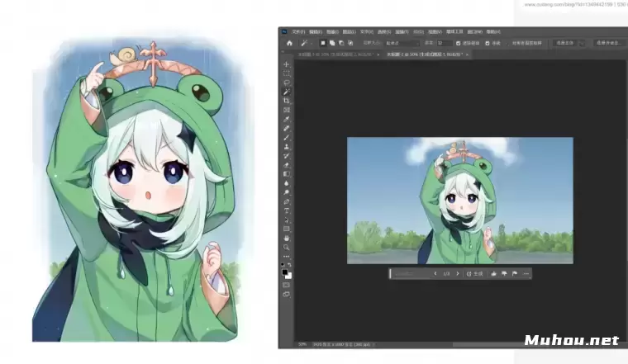
Task: Open more options on the generate bar
Action: click(526, 274)
